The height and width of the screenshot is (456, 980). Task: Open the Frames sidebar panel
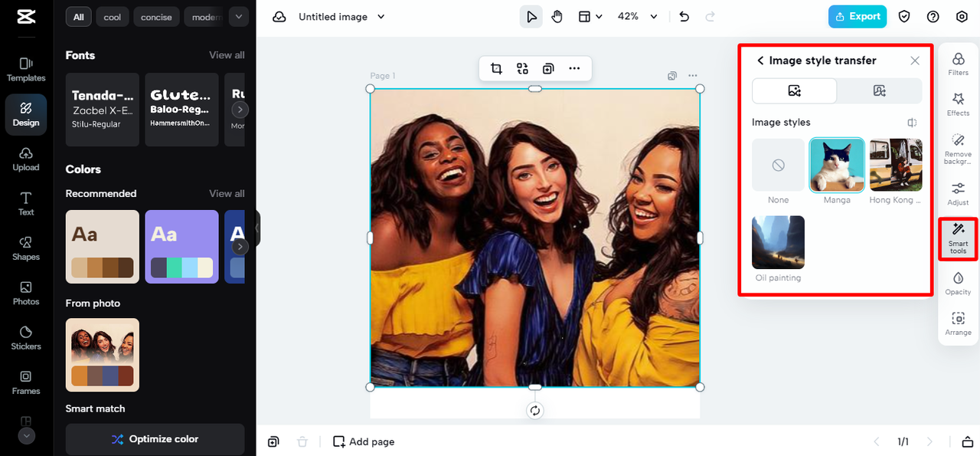(26, 382)
